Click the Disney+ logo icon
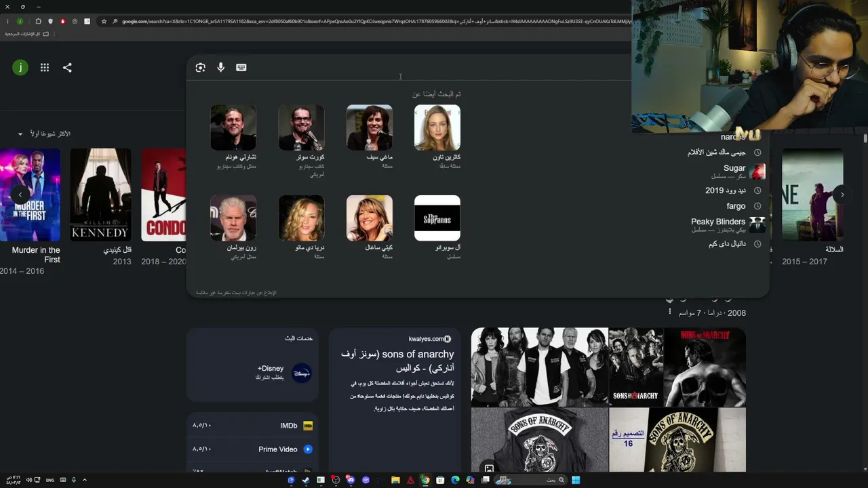868x488 pixels. point(301,373)
